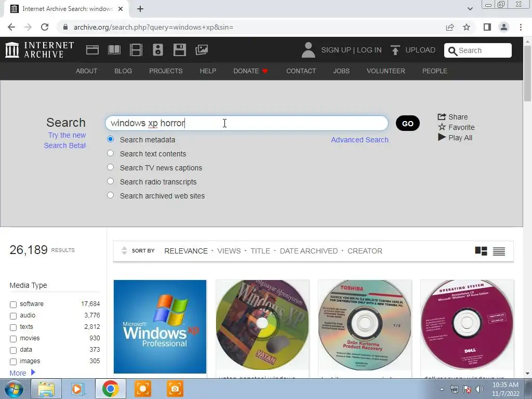Viewport: 532px width, 399px height.
Task: Select Search metadata radio button
Action: coord(110,139)
